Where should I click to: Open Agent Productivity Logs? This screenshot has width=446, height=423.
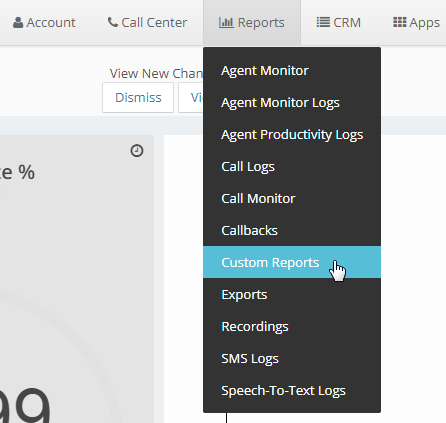292,135
